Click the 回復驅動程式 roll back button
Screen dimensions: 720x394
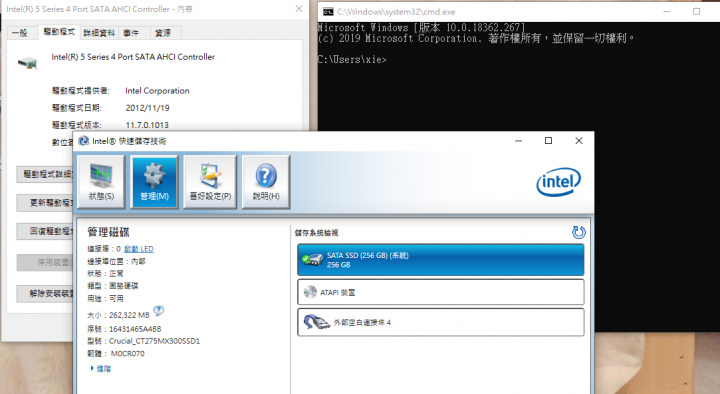pos(45,231)
